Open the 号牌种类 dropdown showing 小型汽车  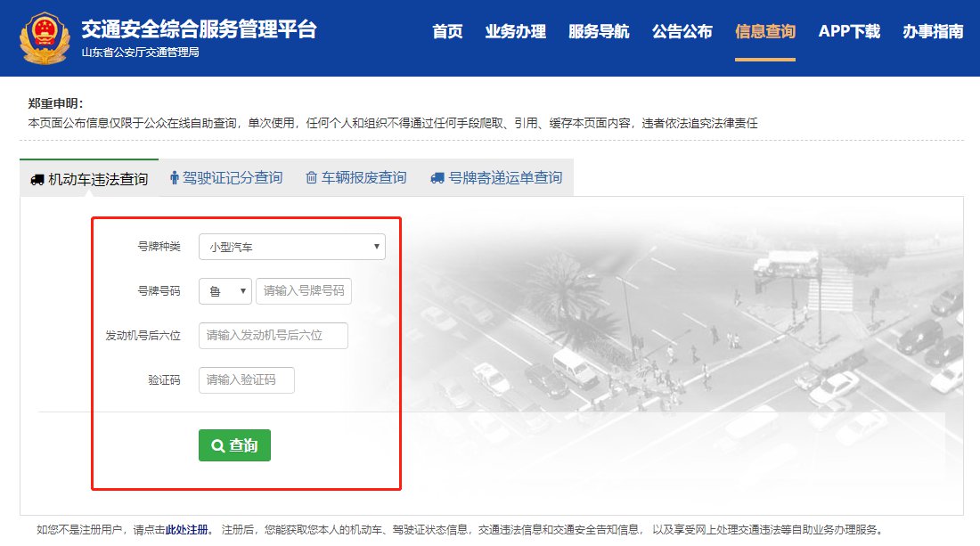292,247
